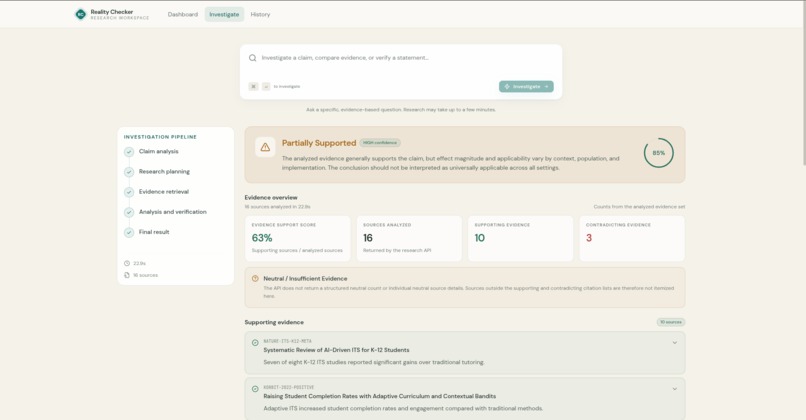Expand the Raising Student Completion Rates entry

tap(674, 389)
